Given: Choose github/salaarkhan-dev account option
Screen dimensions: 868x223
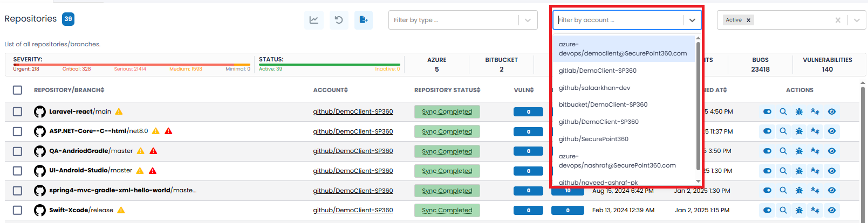Looking at the screenshot, I should click(623, 88).
